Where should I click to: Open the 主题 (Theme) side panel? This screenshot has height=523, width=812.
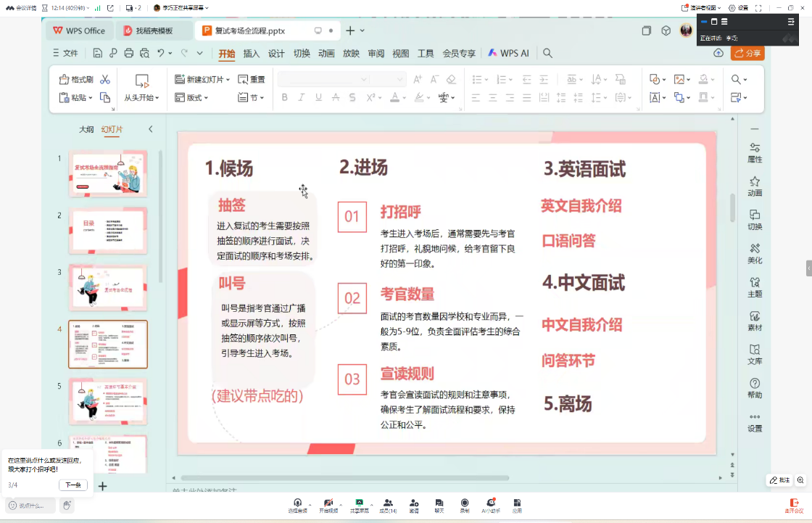coord(755,288)
